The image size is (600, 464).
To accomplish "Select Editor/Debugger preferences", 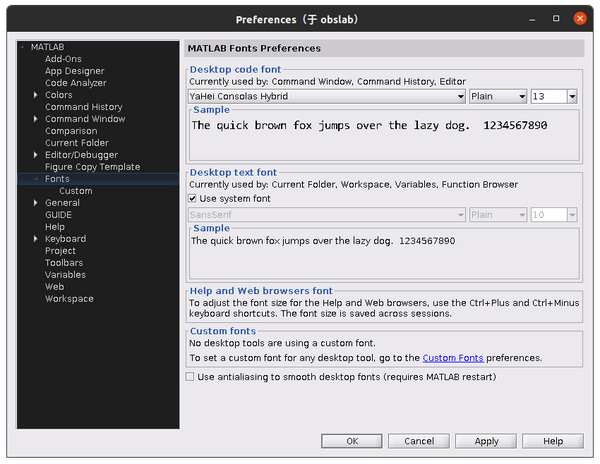I will point(82,155).
